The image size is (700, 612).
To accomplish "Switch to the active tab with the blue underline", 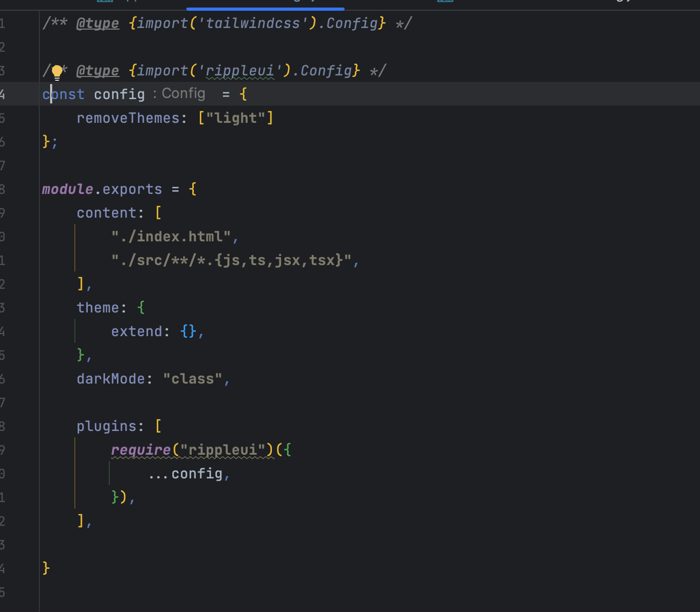I will (x=265, y=4).
